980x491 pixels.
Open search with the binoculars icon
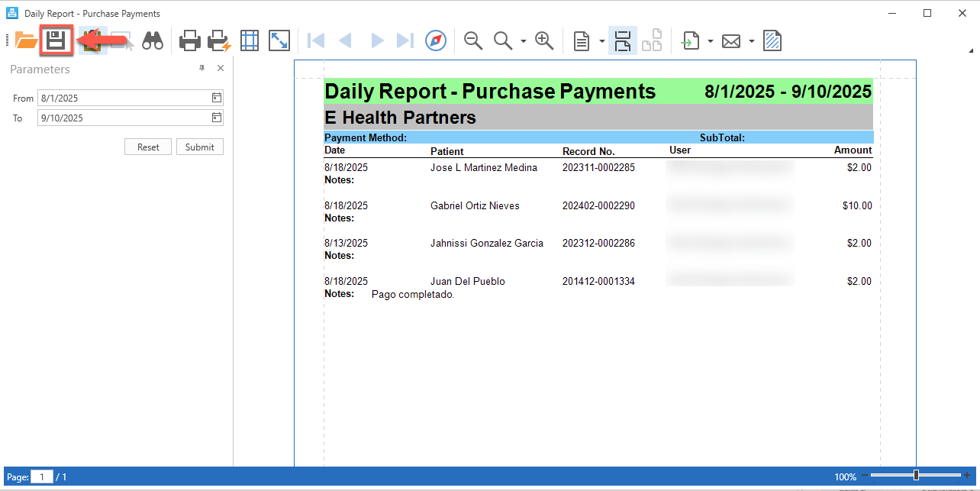[x=153, y=40]
